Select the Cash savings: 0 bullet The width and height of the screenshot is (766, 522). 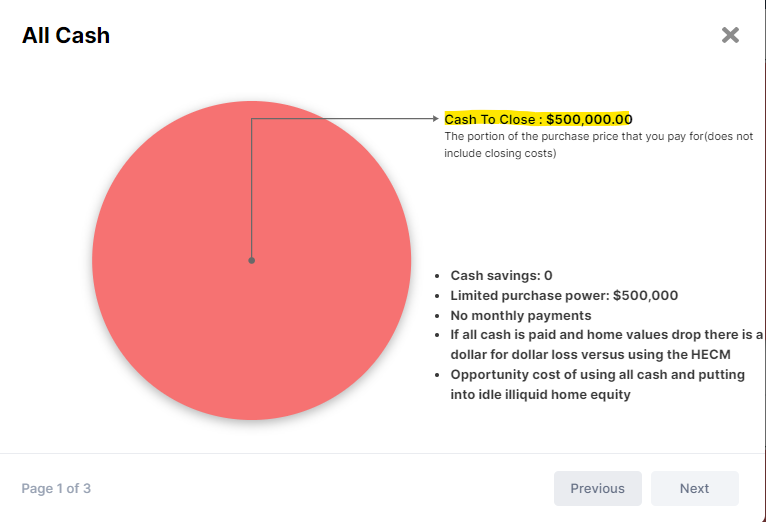tap(501, 275)
